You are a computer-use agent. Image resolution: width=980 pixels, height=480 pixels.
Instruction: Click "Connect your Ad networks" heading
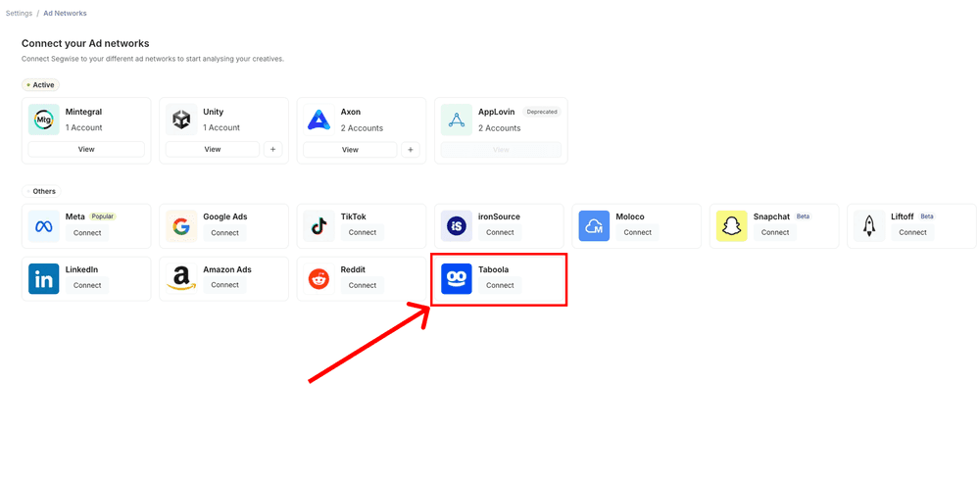(x=85, y=43)
